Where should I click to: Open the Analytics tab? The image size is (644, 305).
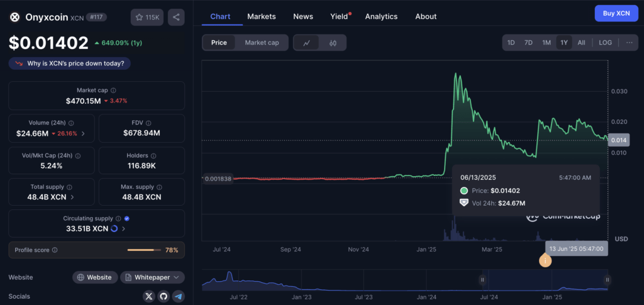(381, 16)
